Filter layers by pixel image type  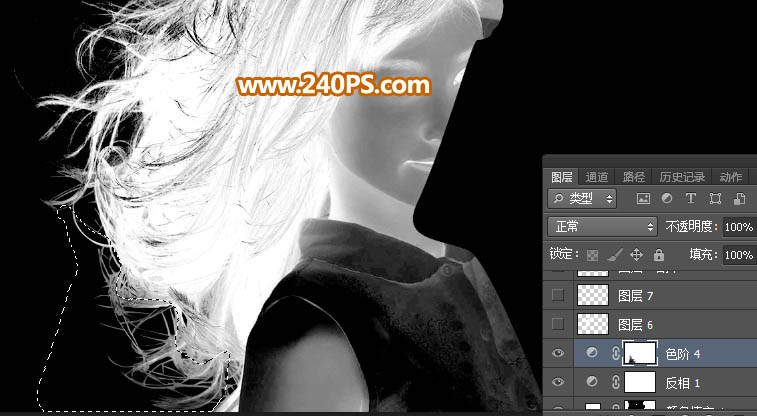(643, 198)
